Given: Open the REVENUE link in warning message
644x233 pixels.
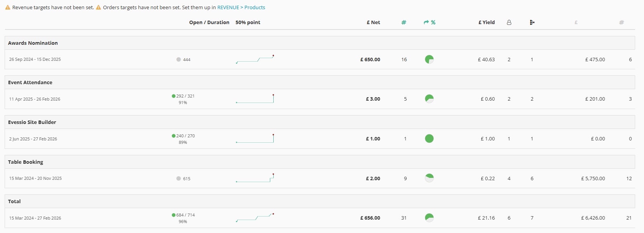Looking at the screenshot, I should pos(228,7).
